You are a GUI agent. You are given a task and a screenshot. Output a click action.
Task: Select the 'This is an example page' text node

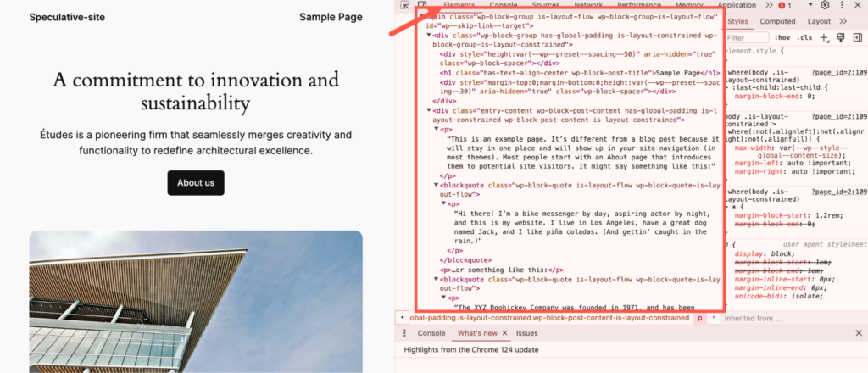[581, 153]
